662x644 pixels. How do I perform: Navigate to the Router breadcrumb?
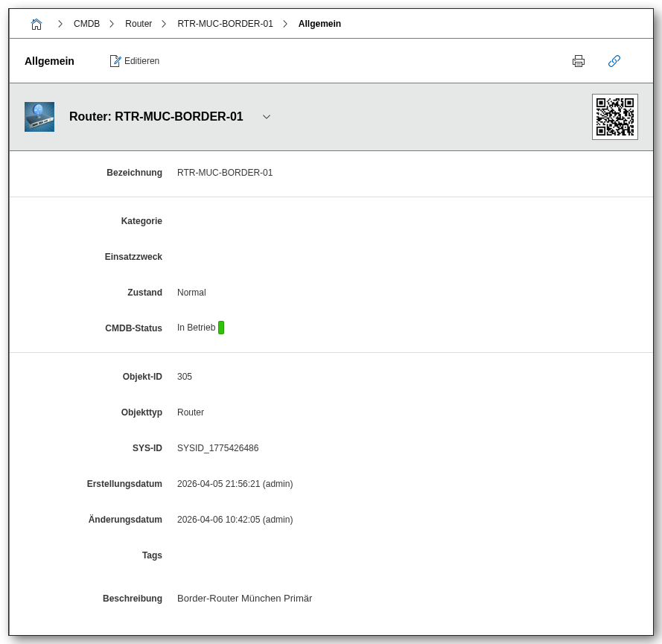[139, 24]
